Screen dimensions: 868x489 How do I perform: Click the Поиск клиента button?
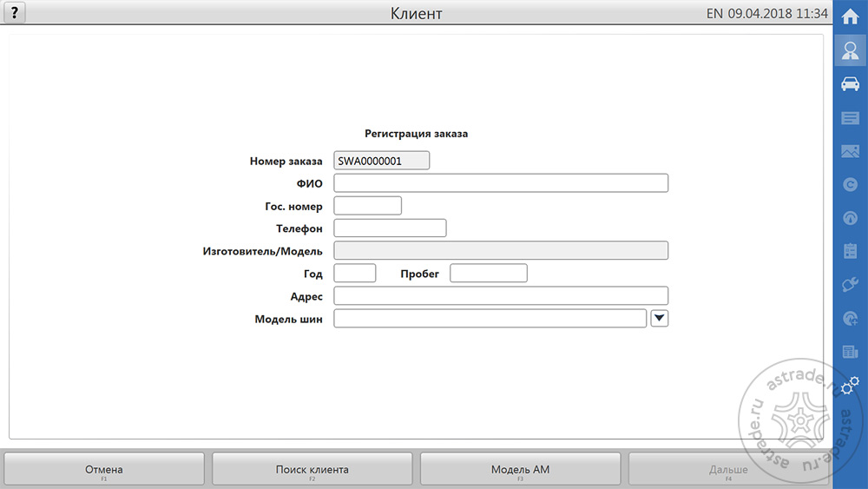312,470
